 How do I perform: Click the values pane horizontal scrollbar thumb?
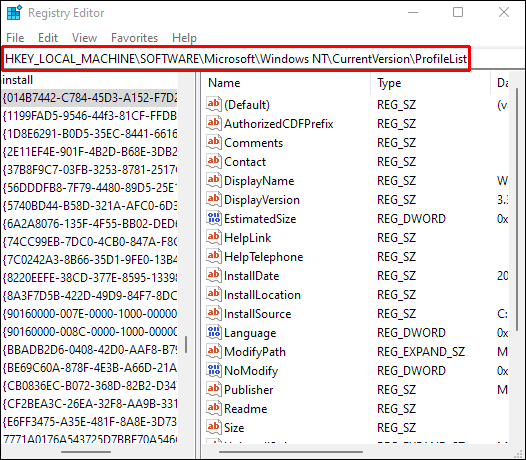pyautogui.click(x=291, y=452)
